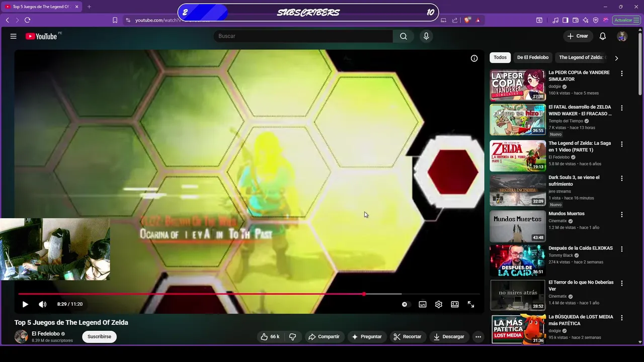Open the account avatar menu
Viewport: 644px width, 362px height.
point(622,36)
